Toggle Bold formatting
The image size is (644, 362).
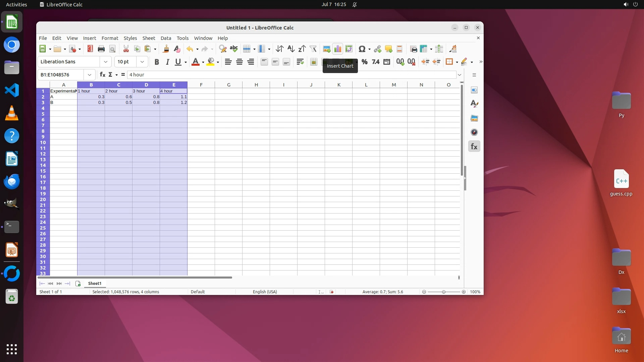[x=156, y=62]
